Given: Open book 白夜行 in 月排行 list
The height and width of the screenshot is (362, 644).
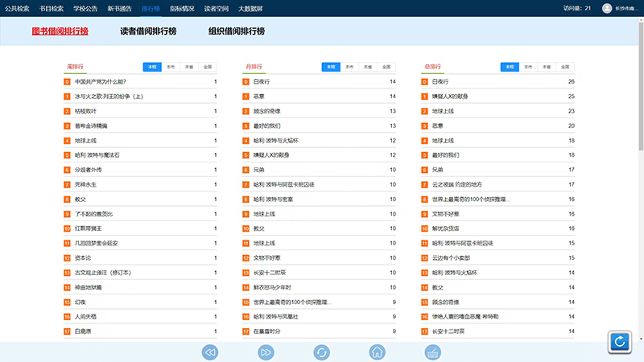Looking at the screenshot, I should coord(262,81).
